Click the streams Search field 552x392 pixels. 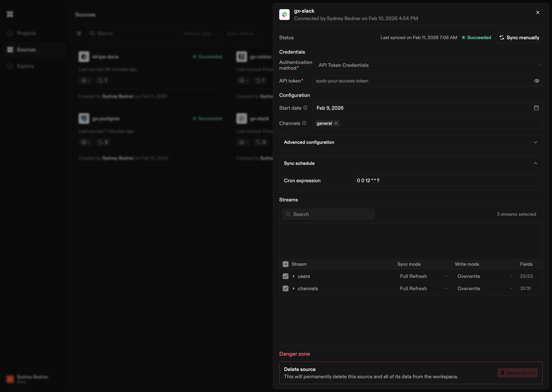point(328,214)
